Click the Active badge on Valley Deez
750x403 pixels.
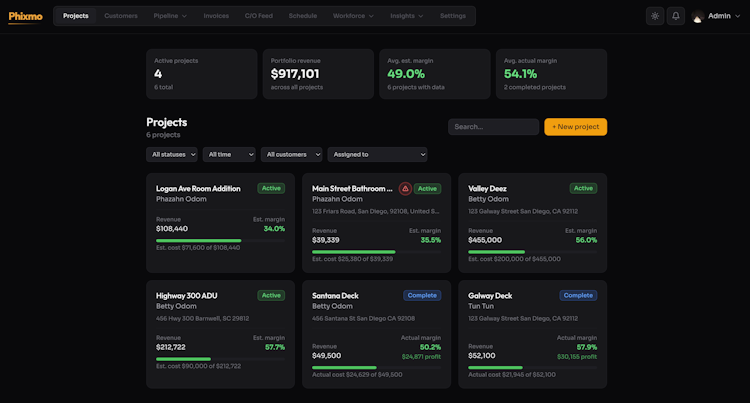click(x=583, y=188)
